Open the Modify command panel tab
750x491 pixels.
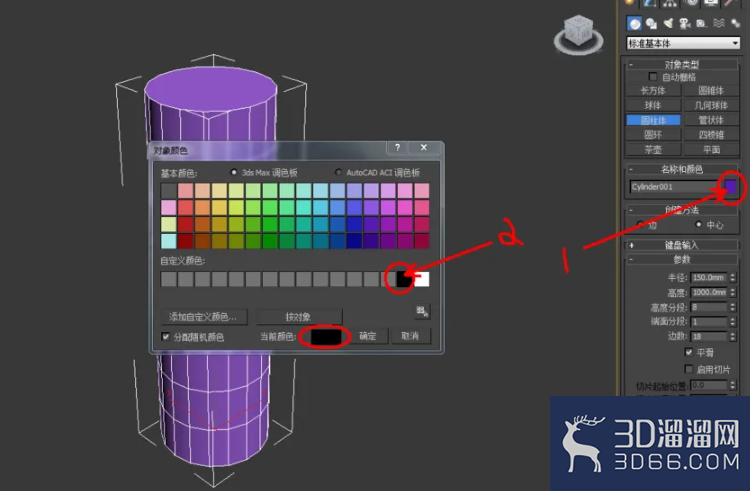pyautogui.click(x=650, y=3)
